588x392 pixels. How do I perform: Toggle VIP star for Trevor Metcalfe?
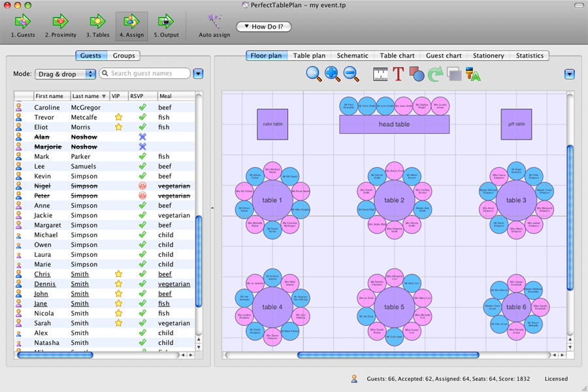pos(118,118)
